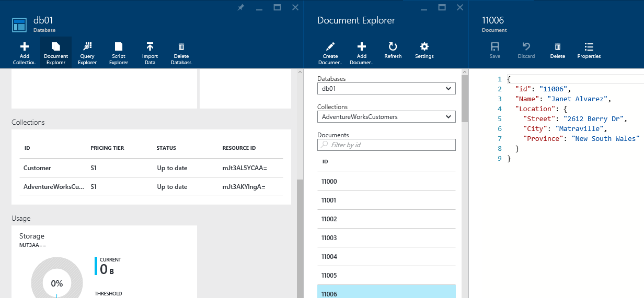
Task: Select document 11005
Action: coord(386,276)
